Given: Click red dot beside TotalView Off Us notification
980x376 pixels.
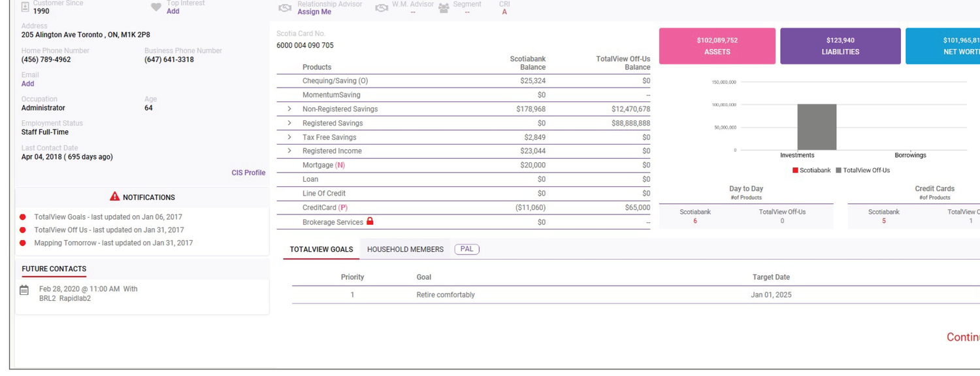Looking at the screenshot, I should 23,230.
